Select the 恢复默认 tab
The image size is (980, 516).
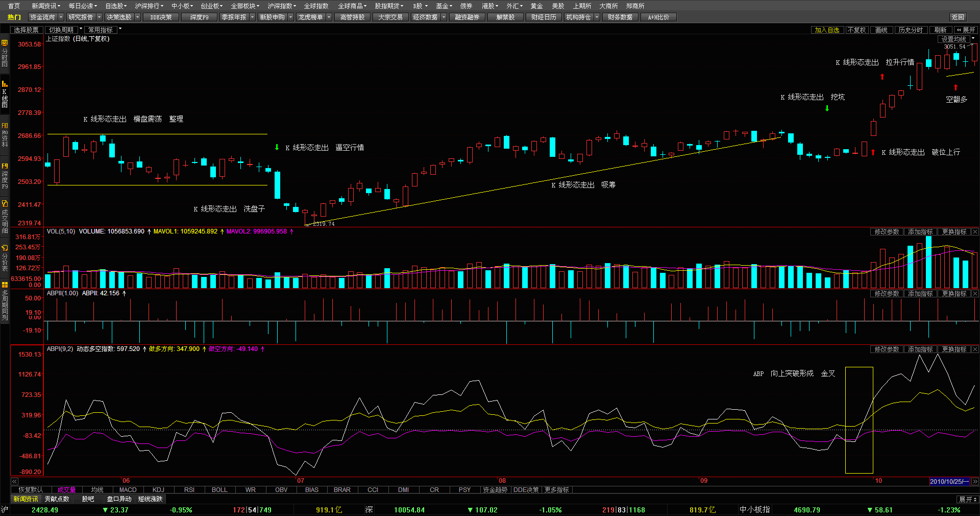[x=31, y=490]
